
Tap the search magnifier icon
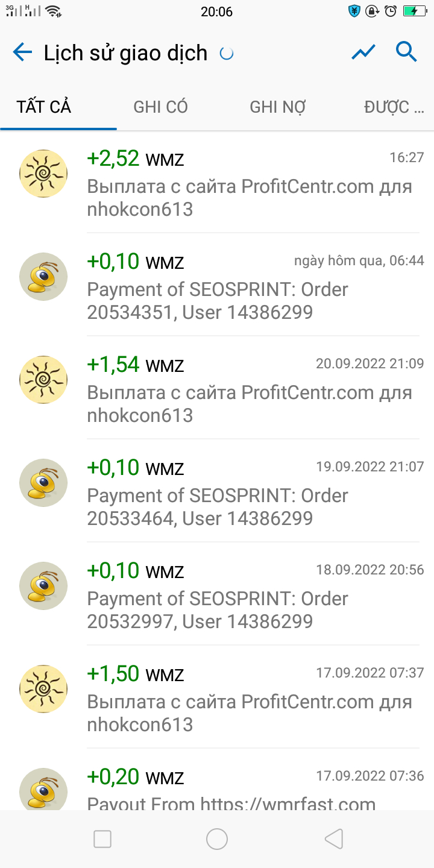tap(407, 52)
